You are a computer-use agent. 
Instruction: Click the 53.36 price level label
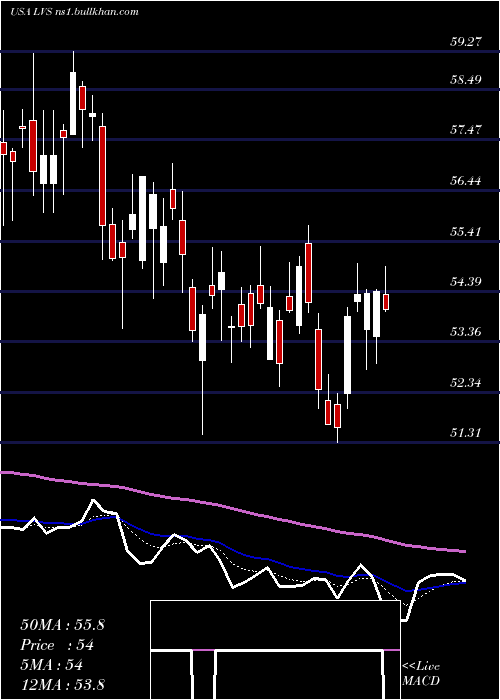[464, 332]
